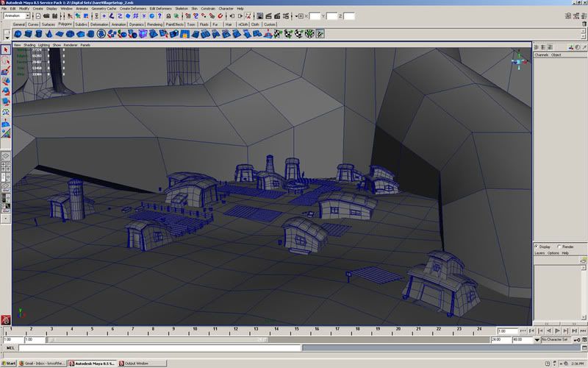The height and width of the screenshot is (368, 588).
Task: Create a polygon cone from the shelf
Action: [49, 34]
